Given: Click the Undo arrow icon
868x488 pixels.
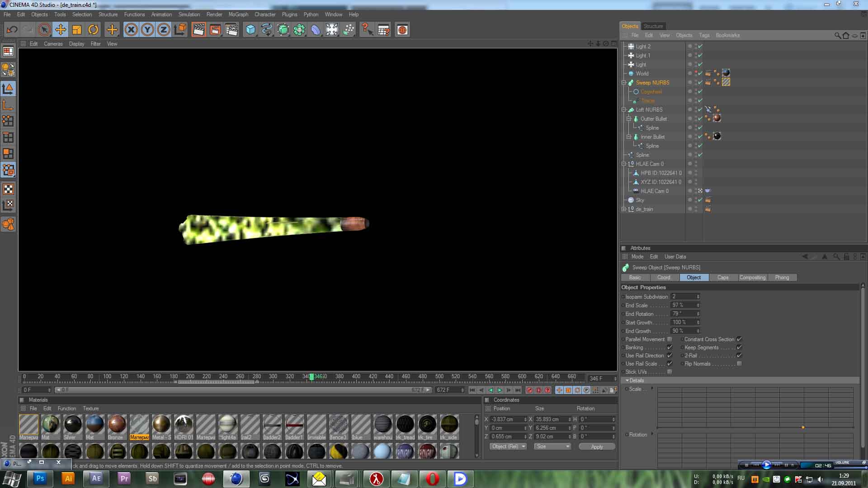Looking at the screenshot, I should click(12, 30).
